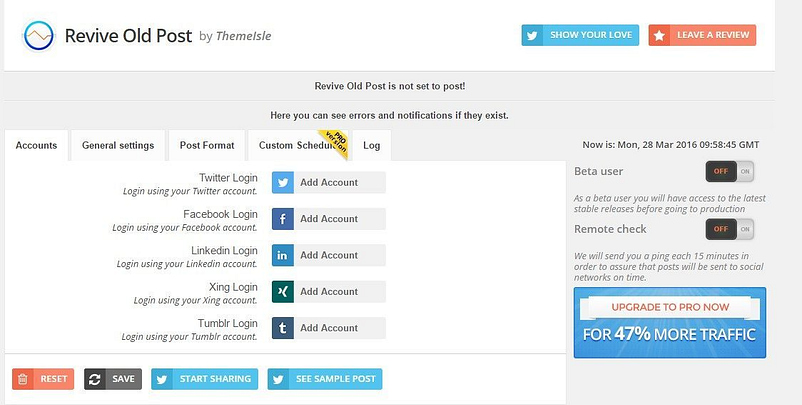Toggle the Beta user switch

point(729,171)
